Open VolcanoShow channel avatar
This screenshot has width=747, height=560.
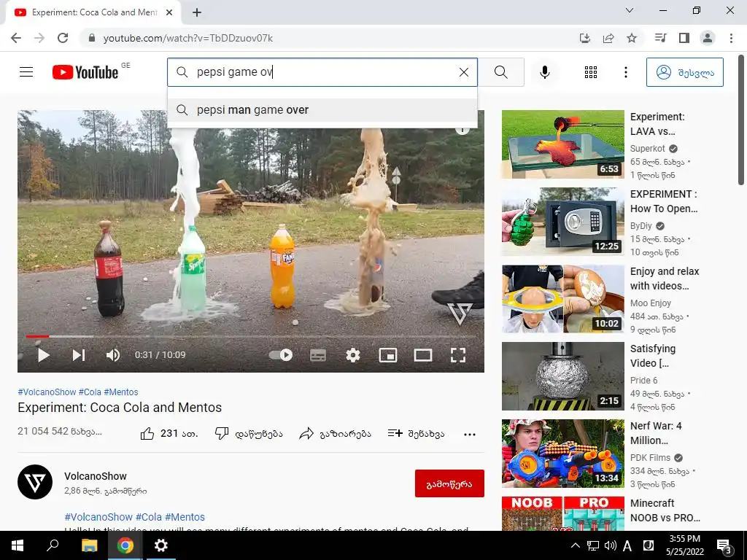(x=35, y=482)
